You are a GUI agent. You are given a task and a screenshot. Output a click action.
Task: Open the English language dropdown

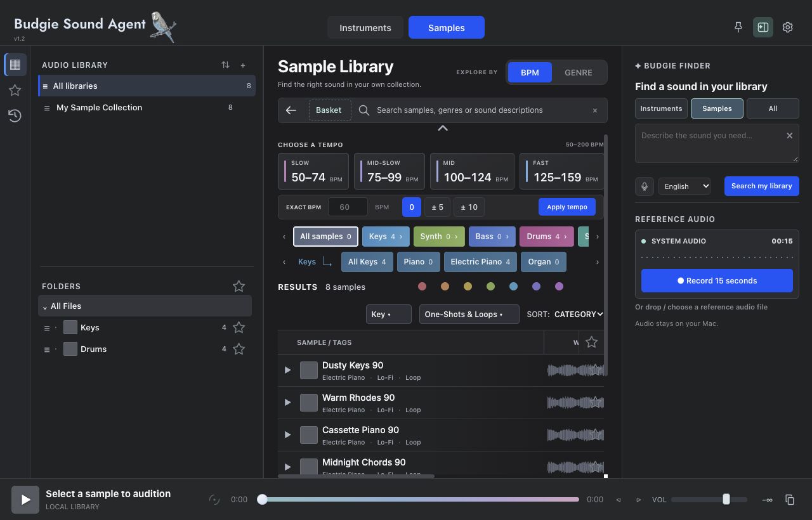click(684, 186)
